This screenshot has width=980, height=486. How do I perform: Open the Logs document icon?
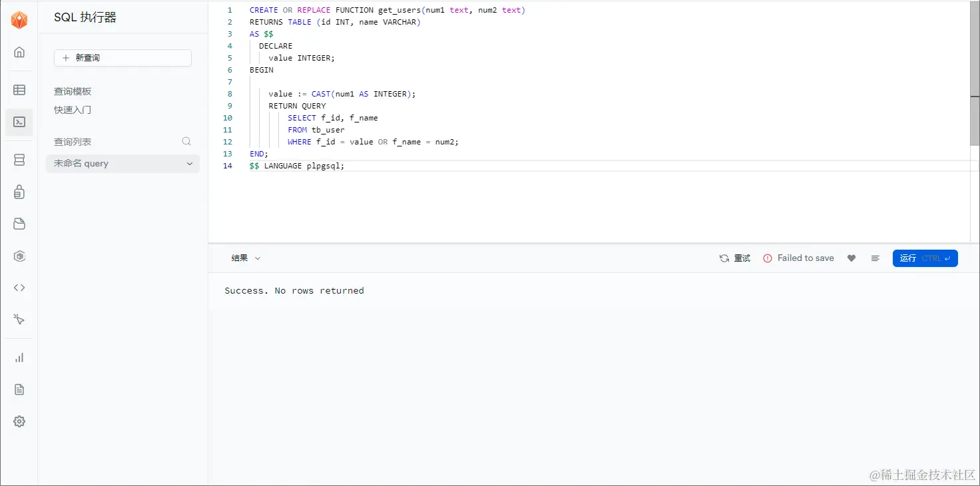(x=19, y=389)
